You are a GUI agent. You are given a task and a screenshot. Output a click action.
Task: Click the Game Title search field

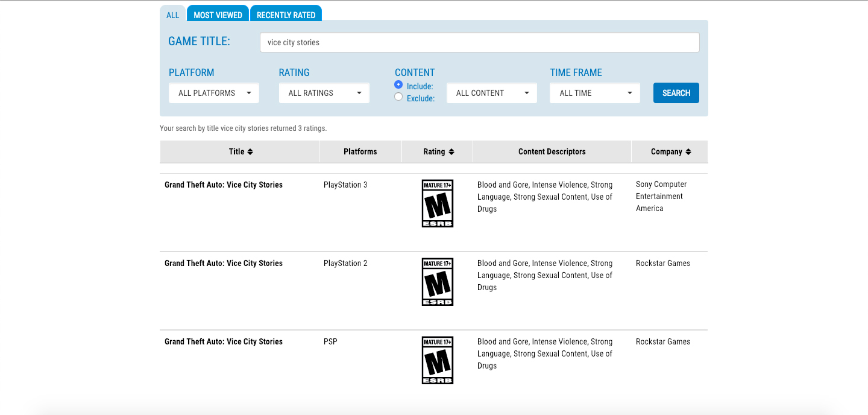[479, 42]
